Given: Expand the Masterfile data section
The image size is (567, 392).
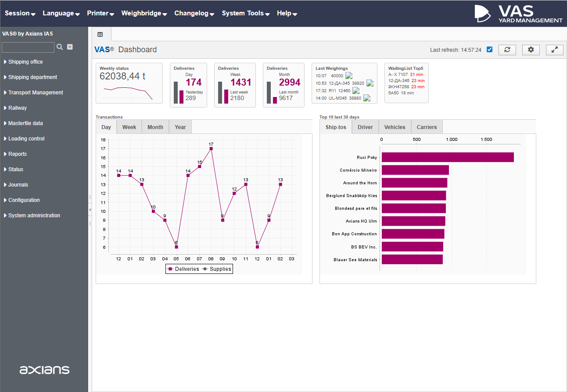Looking at the screenshot, I should click(x=25, y=123).
